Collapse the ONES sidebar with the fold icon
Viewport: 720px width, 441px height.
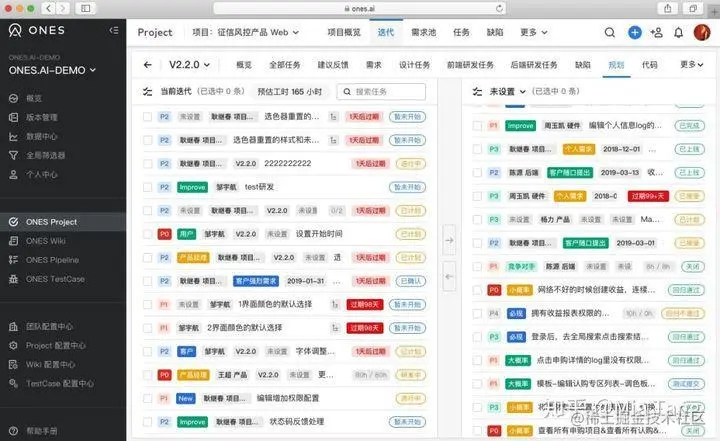114,30
